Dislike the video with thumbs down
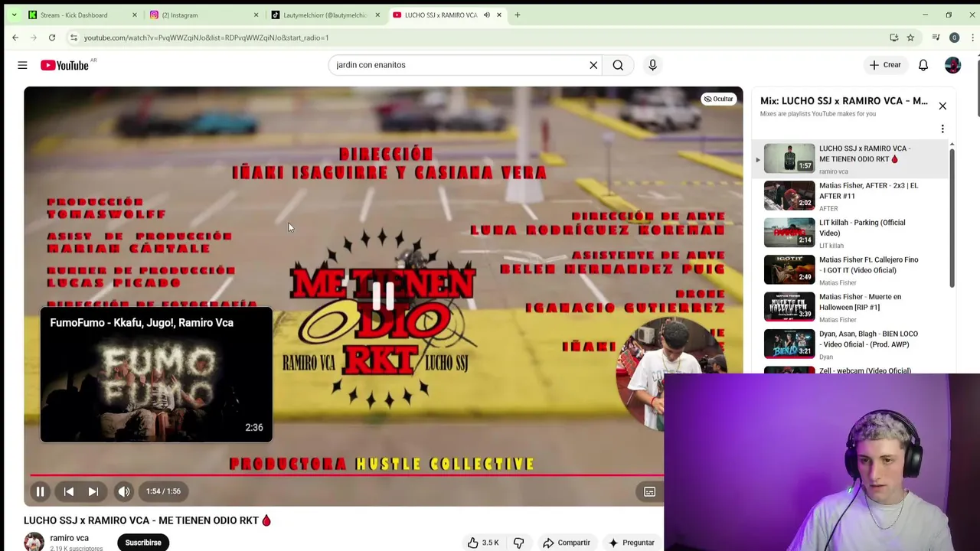The image size is (980, 551). tap(518, 543)
